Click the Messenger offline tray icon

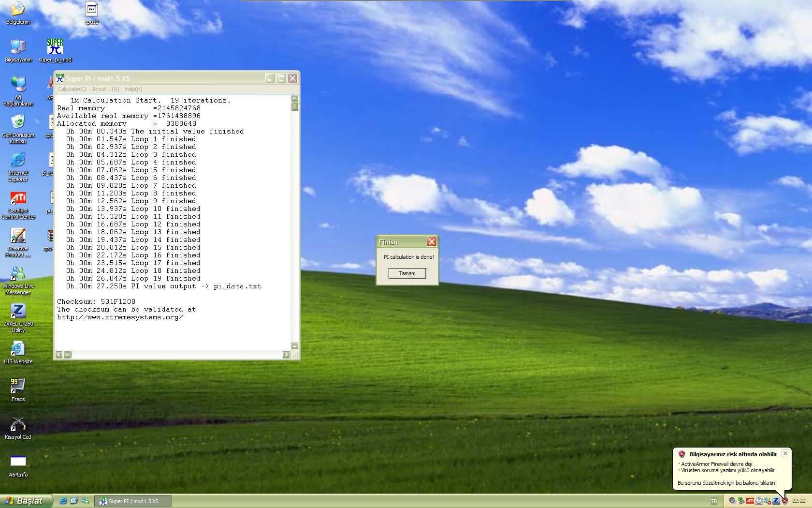(768, 501)
